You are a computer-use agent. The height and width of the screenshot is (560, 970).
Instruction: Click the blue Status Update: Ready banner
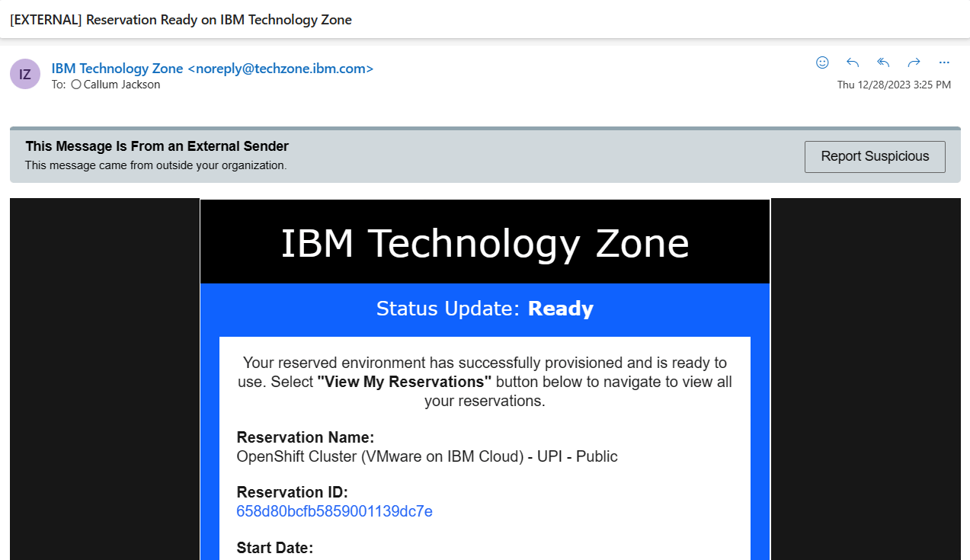pyautogui.click(x=485, y=309)
